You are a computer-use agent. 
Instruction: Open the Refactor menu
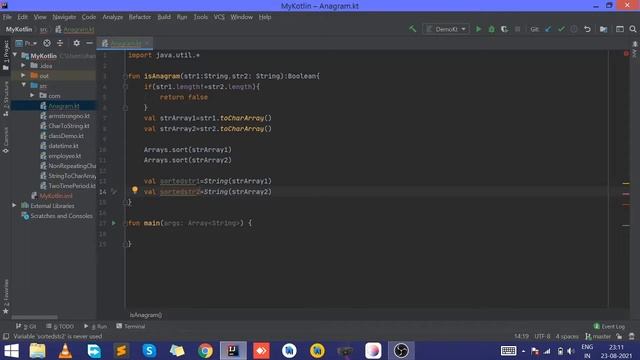tap(140, 17)
